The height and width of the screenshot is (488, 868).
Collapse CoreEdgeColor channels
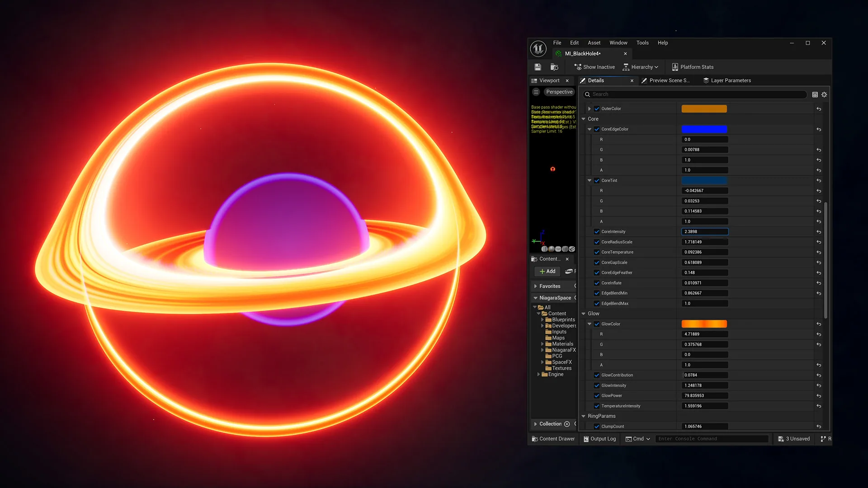pos(590,129)
